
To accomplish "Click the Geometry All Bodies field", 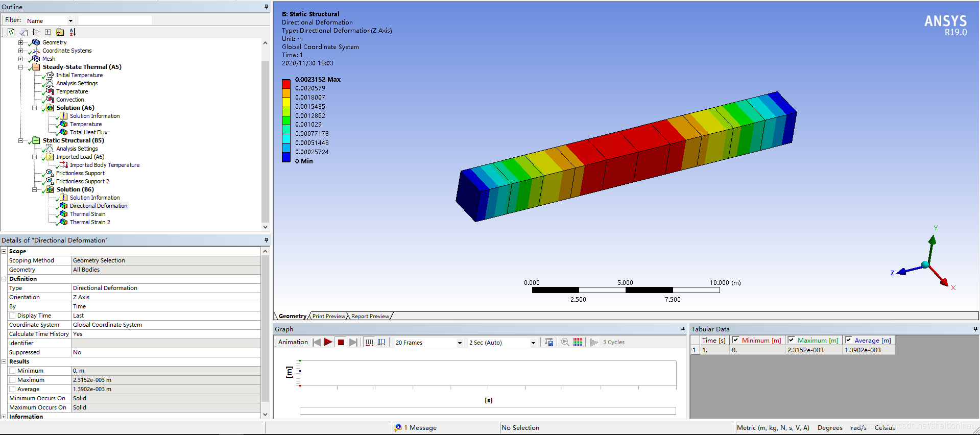I will (166, 270).
